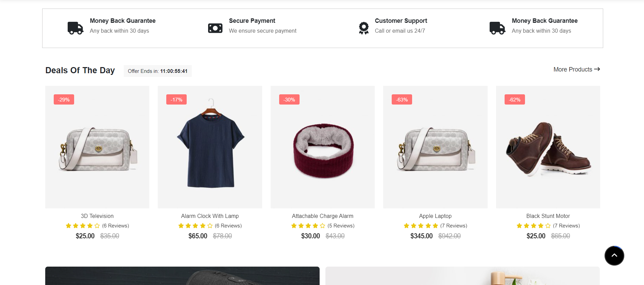Viewport: 644px width, 285px height.
Task: Click the -63% discount badge
Action: pyautogui.click(x=402, y=99)
